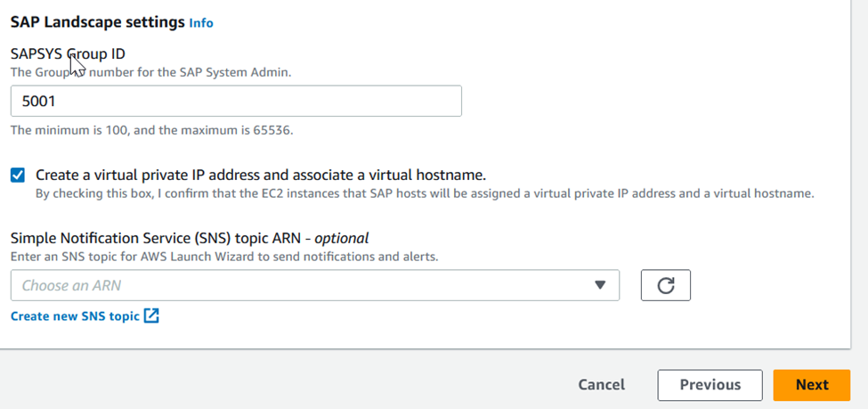The image size is (868, 409).
Task: Click the text 'The minimum is 100, and the maximum is 65536.'
Action: 151,131
